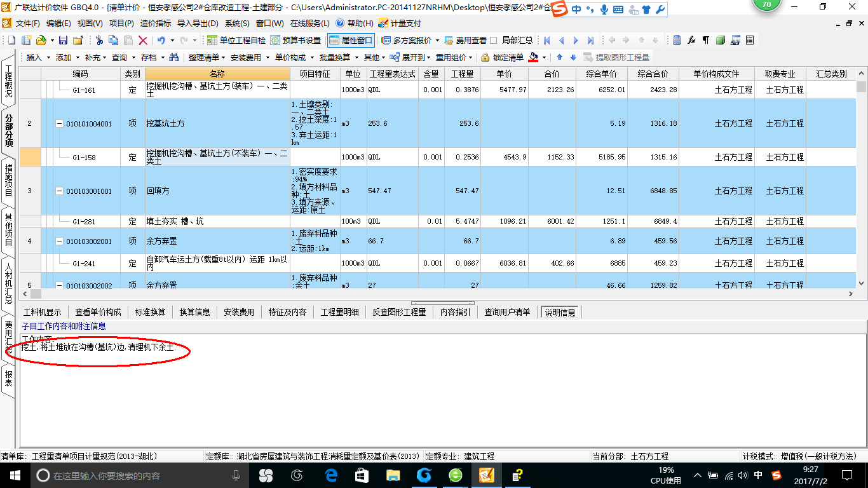Click the green cube icon
Image resolution: width=868 pixels, height=488 pixels.
(721, 40)
